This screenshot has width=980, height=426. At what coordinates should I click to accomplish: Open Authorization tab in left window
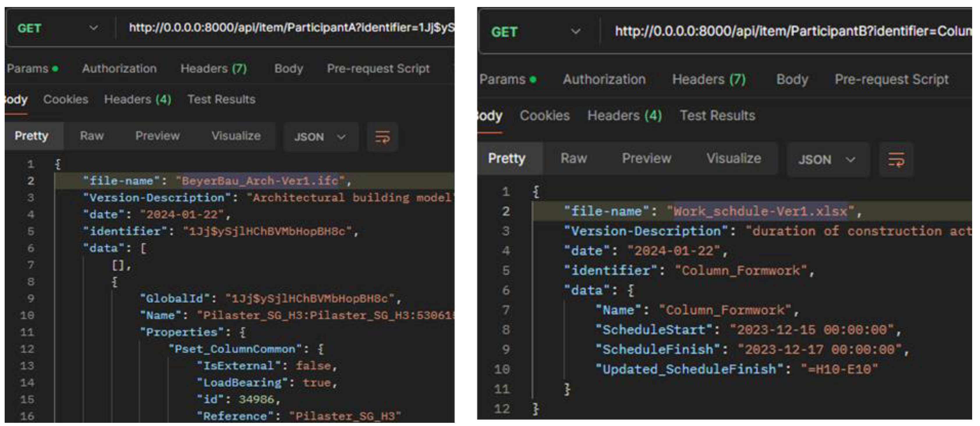119,68
